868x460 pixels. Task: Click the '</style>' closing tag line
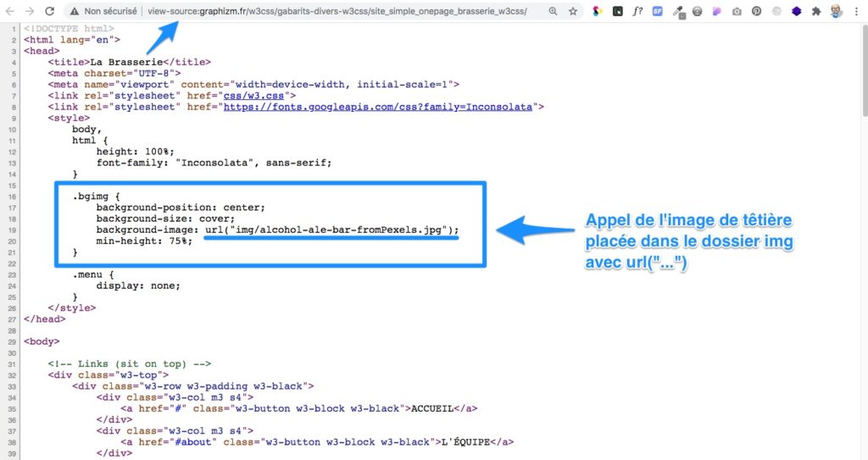tap(72, 308)
